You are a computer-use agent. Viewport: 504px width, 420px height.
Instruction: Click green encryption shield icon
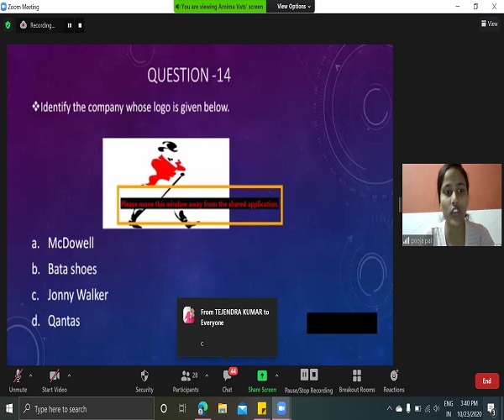click(8, 25)
